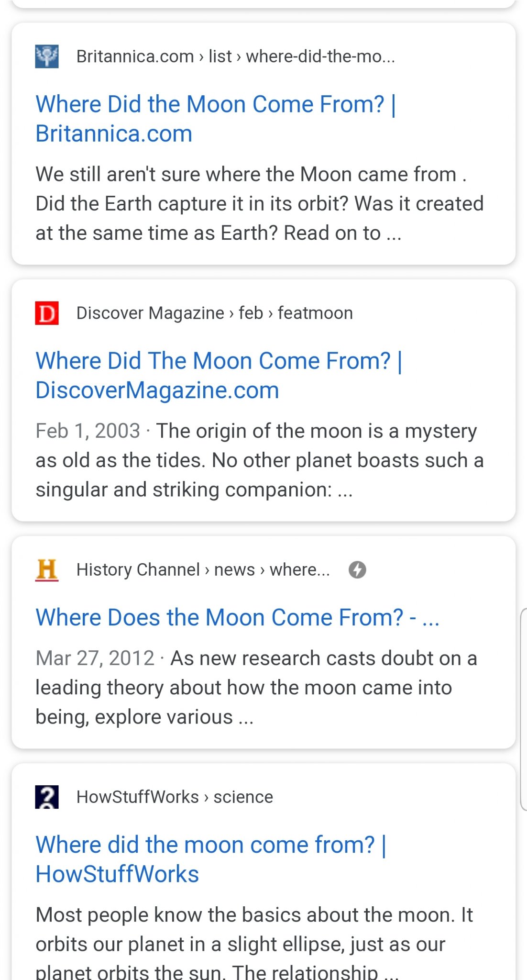Screen dimensions: 527x980
Task: Click the 'Feb 1, 2003' date label
Action: (x=88, y=431)
